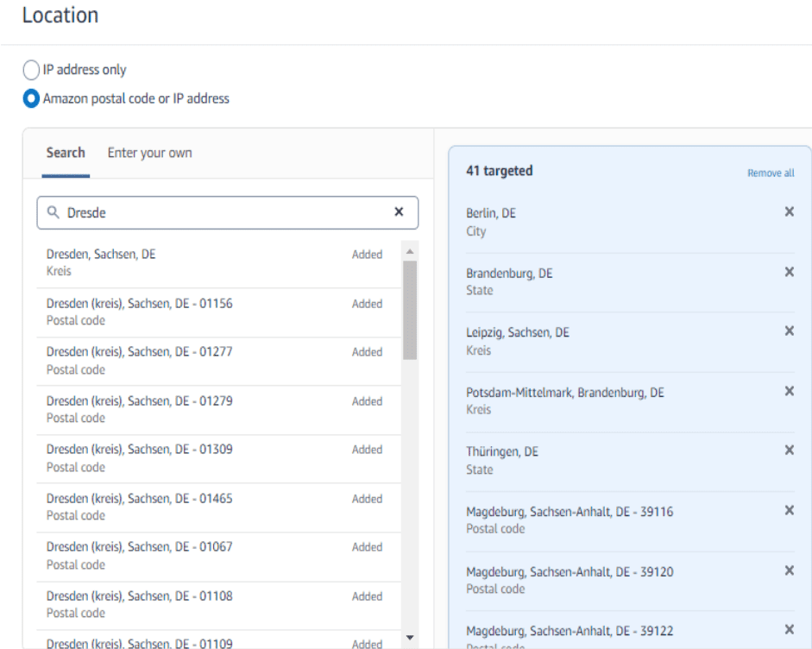Click the scrollbar down arrow in results list
Screen dimensions: 812x649
pos(410,639)
